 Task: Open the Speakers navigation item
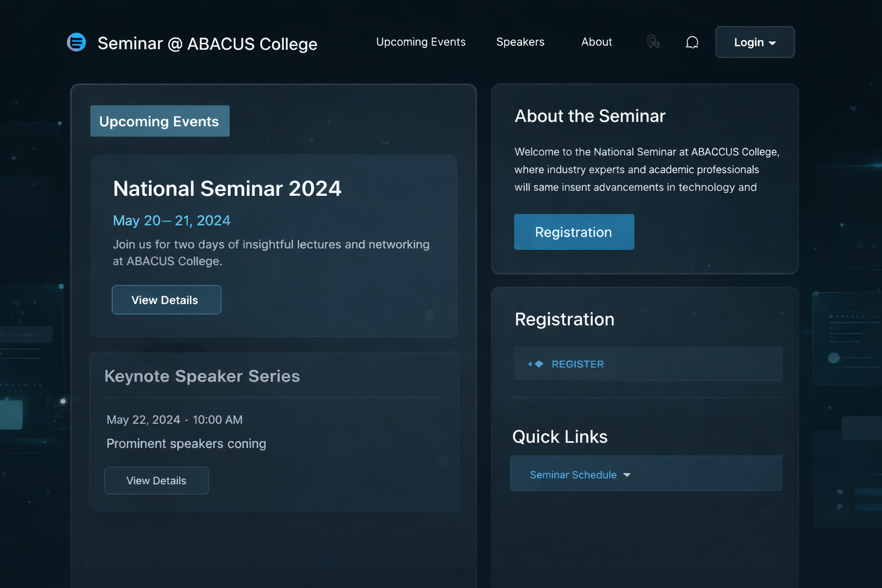[520, 42]
